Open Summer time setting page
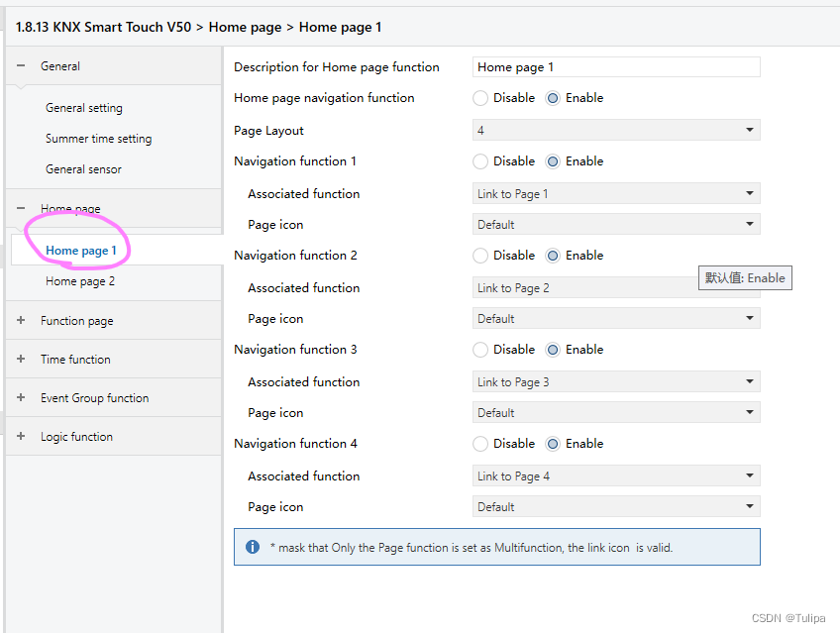The image size is (840, 633). pos(99,138)
